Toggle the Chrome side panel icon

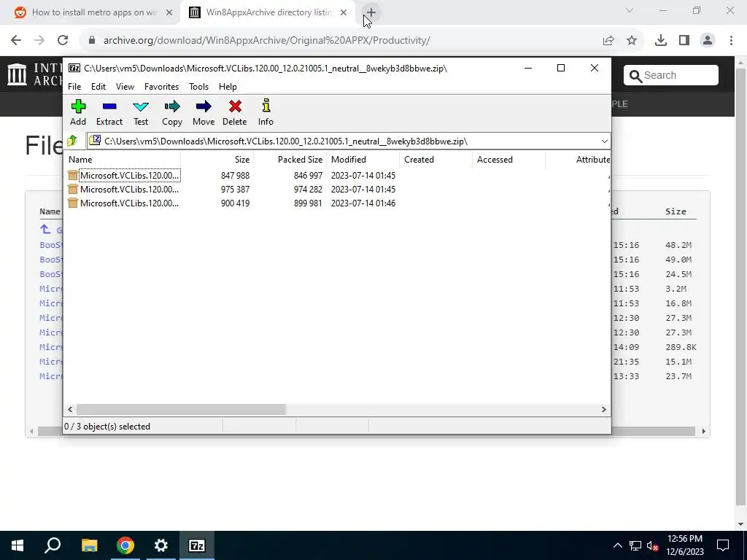[684, 41]
